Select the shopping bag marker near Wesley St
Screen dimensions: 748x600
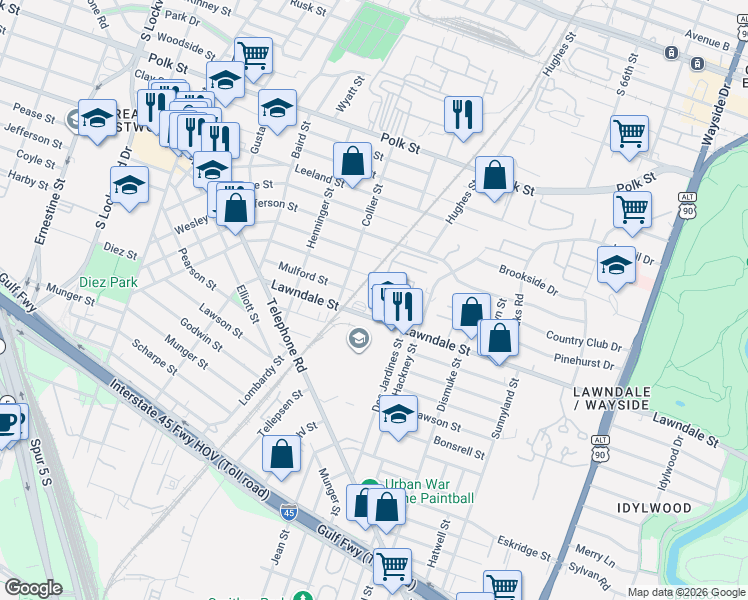tap(235, 208)
